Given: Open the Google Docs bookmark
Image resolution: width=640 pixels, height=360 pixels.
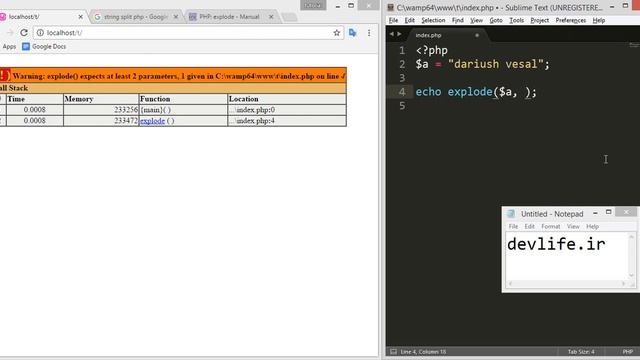Looking at the screenshot, I should pos(44,47).
